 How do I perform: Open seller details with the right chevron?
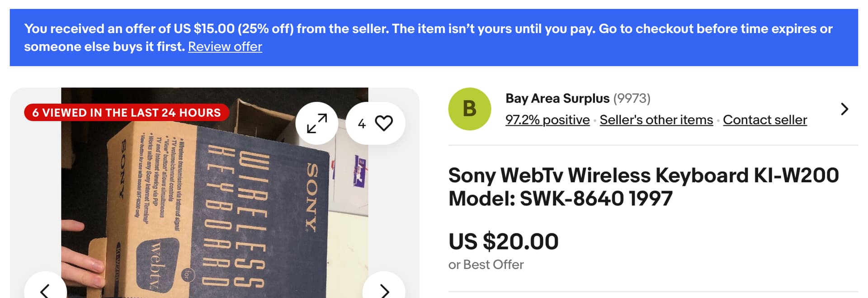pyautogui.click(x=844, y=109)
